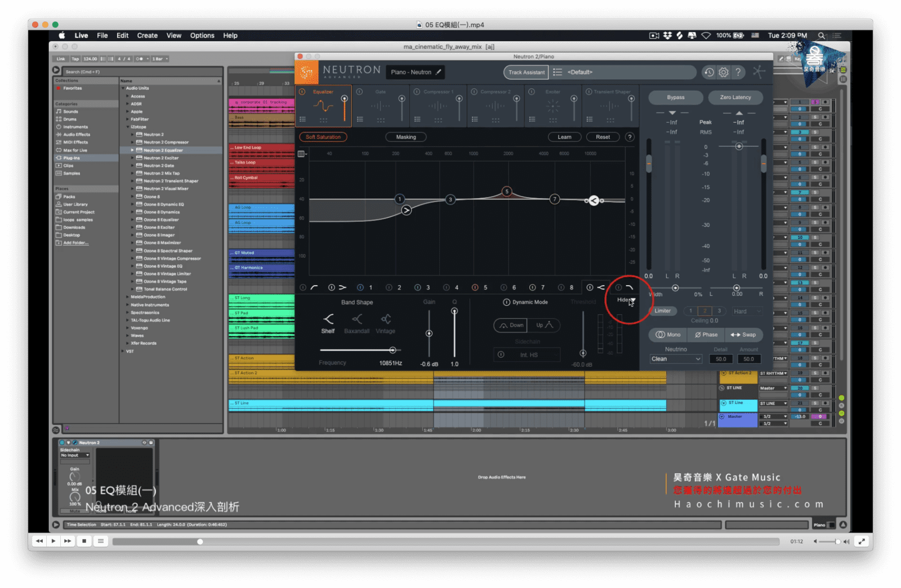Open macOS Spotlight search icon
The height and width of the screenshot is (588, 901).
pos(822,35)
